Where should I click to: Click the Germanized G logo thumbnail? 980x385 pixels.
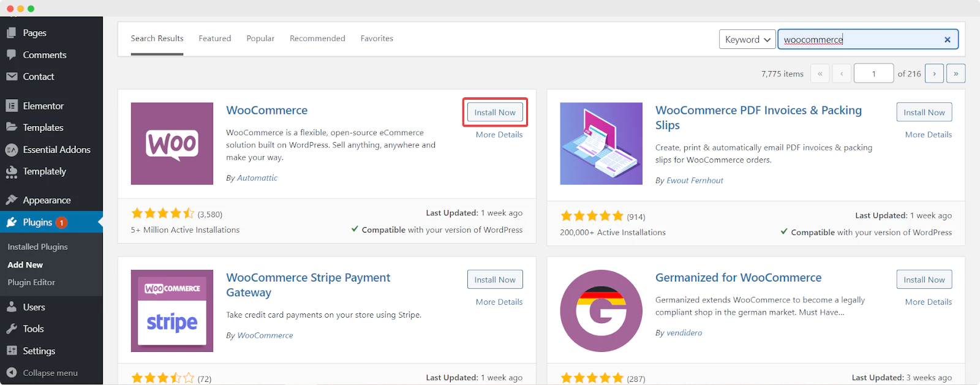tap(601, 311)
